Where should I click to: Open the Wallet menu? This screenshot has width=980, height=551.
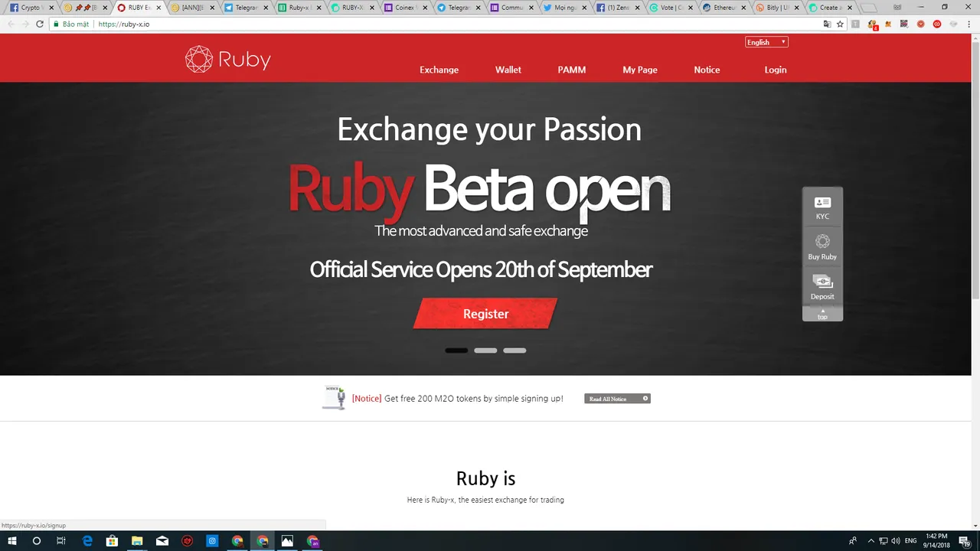[x=508, y=70]
